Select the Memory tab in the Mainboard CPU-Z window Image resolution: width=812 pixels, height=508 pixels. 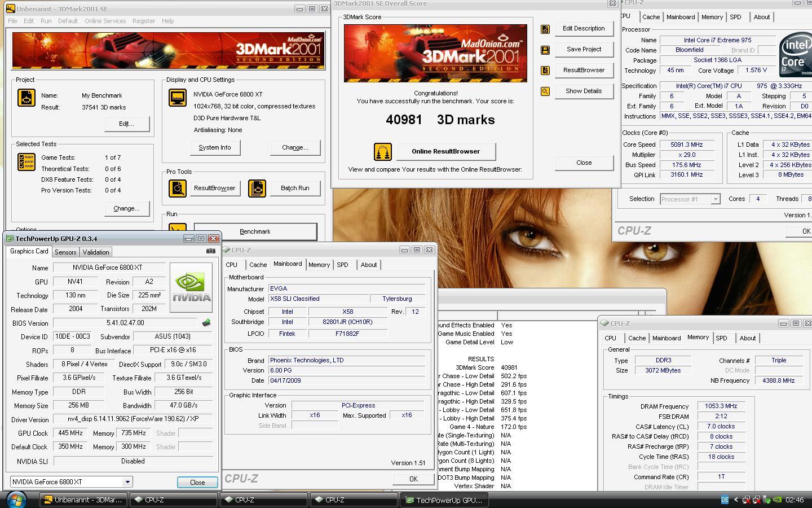point(319,265)
